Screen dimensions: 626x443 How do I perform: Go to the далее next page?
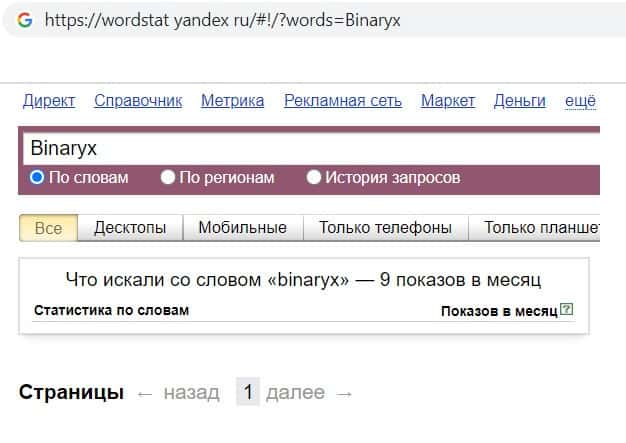pyautogui.click(x=295, y=392)
